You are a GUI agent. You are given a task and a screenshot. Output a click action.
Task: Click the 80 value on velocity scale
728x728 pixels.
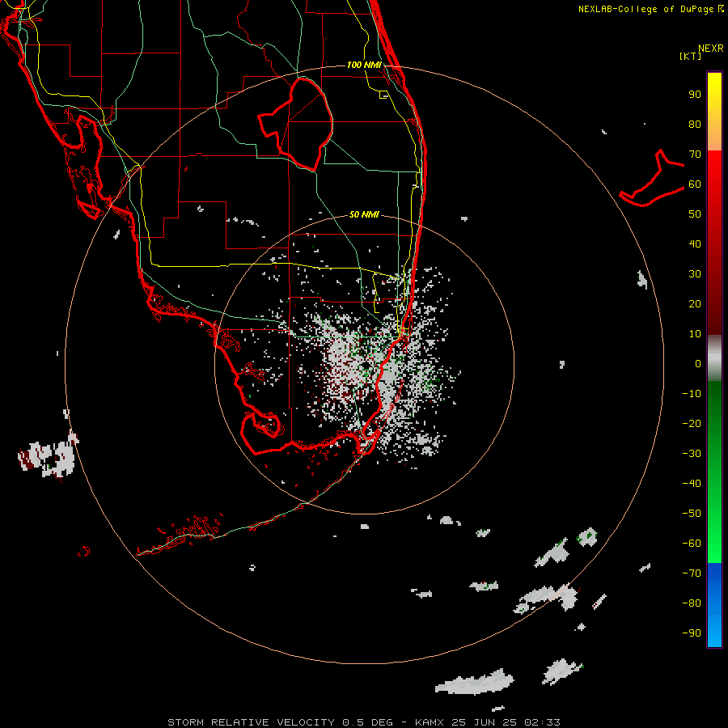695,124
